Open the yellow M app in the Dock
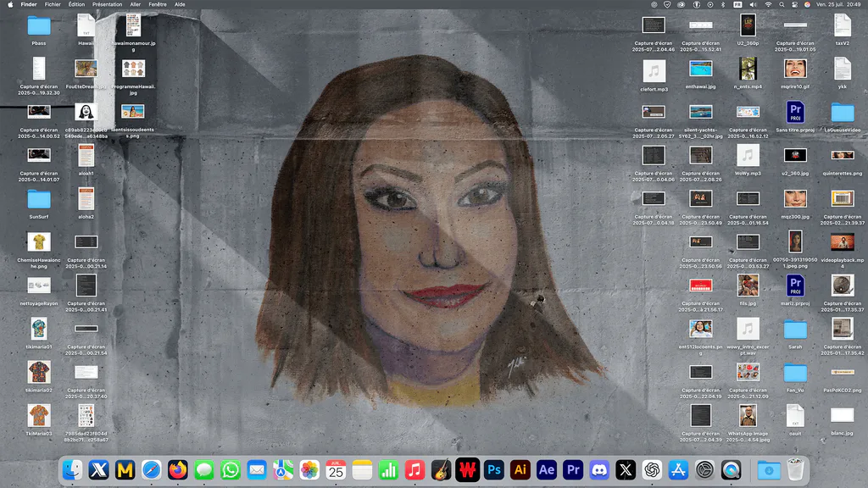This screenshot has height=488, width=868. tap(125, 470)
